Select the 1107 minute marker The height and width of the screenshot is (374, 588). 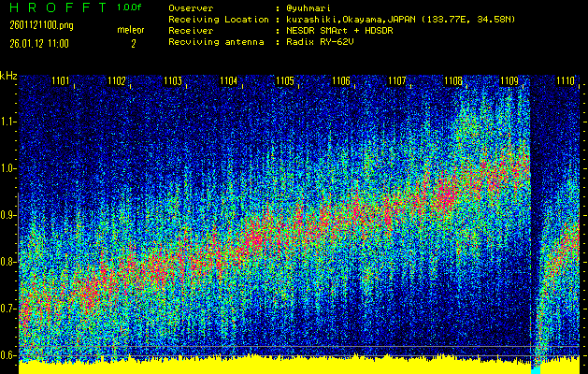[x=397, y=81]
